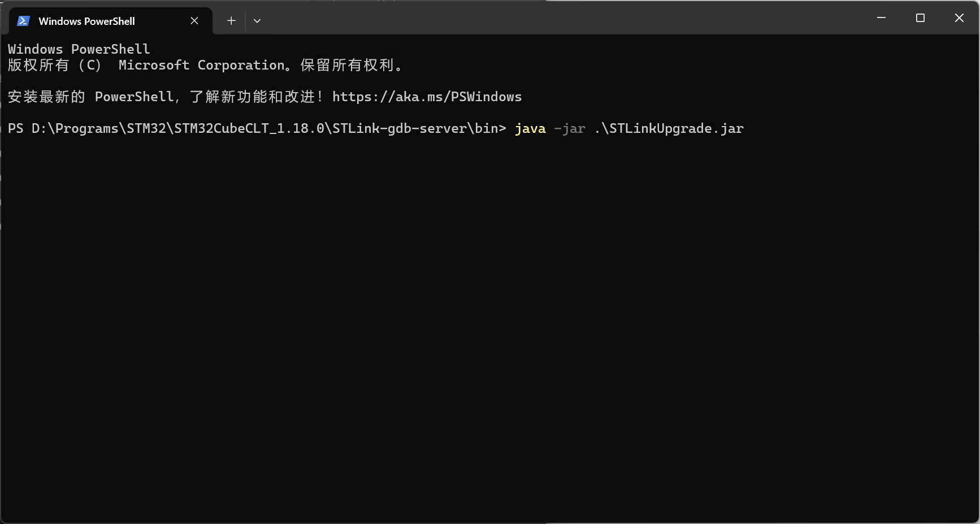Click the PS prompt path D:\Programs\STM32
This screenshot has height=524, width=980.
tap(98, 128)
